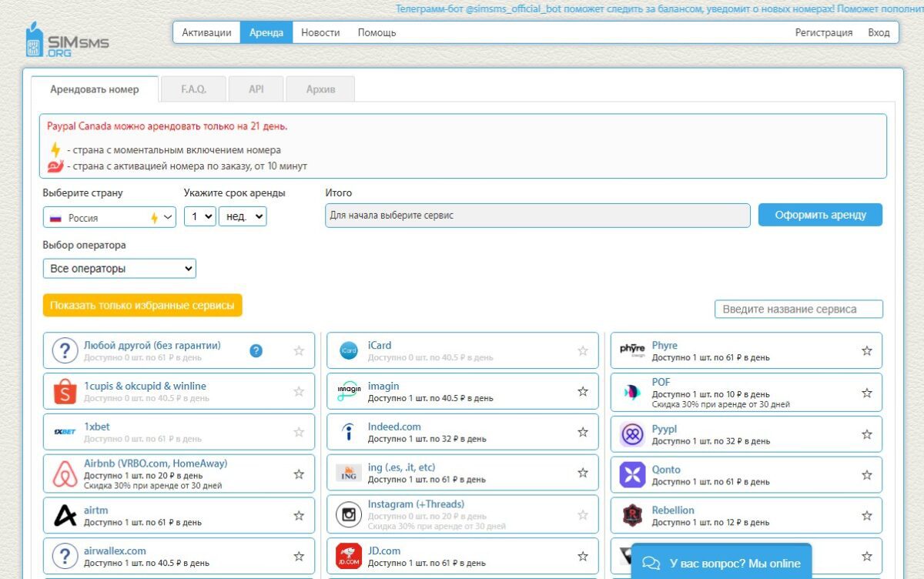Click the SIMSMS.org logo

click(66, 39)
